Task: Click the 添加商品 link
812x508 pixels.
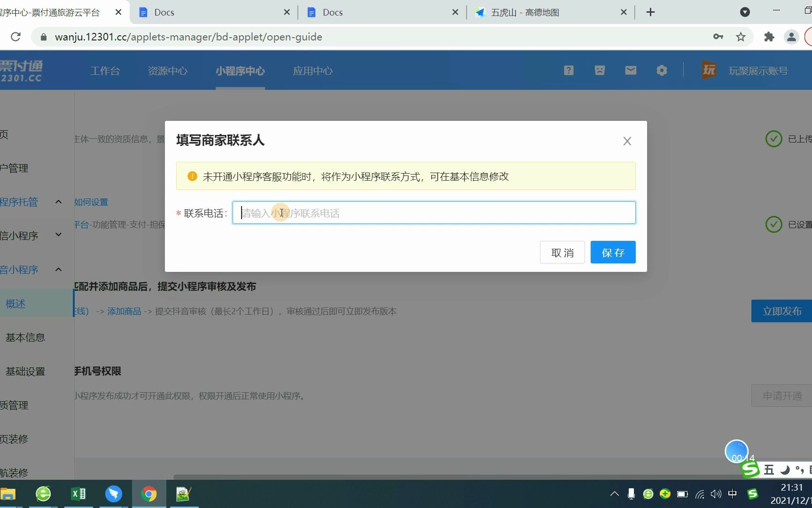Action: click(124, 311)
